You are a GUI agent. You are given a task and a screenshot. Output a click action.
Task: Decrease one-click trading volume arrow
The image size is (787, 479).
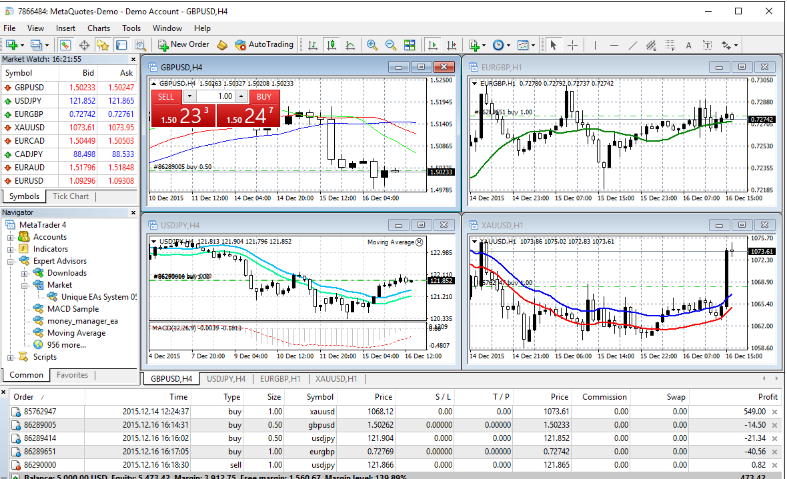coord(189,96)
